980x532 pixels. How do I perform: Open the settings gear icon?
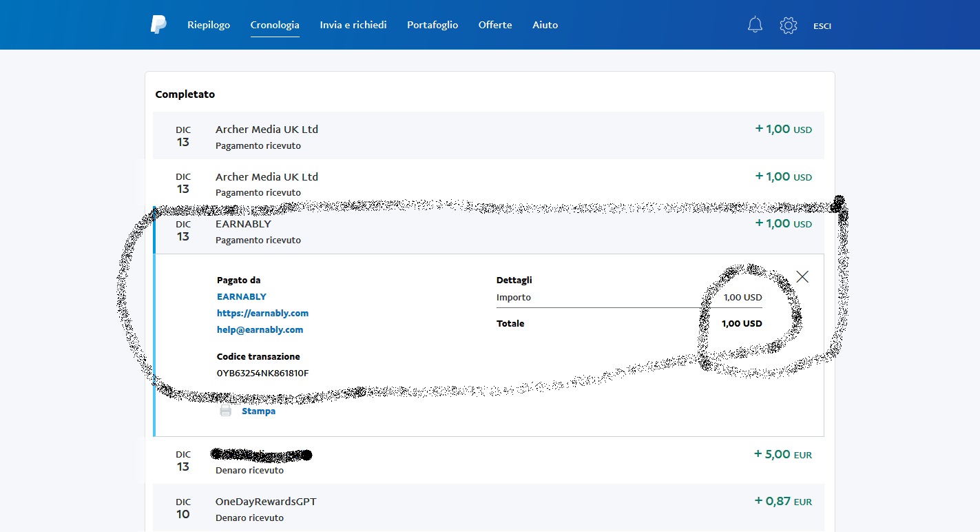point(788,25)
